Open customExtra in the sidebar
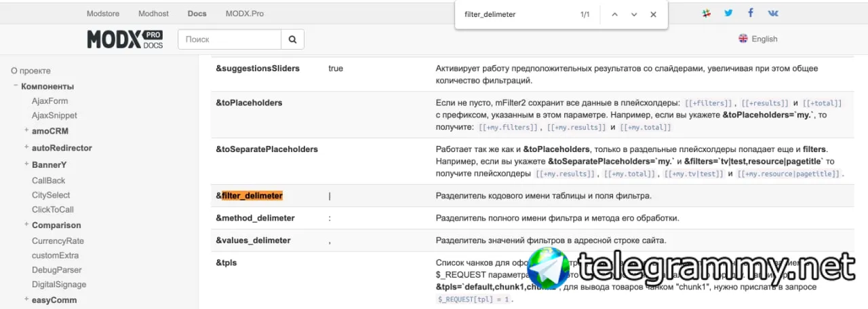The width and height of the screenshot is (868, 309). pos(55,255)
